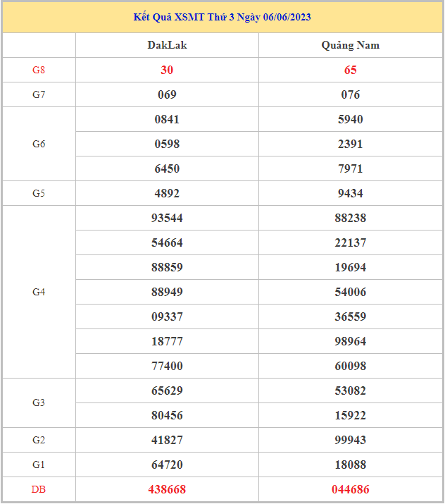Click Quảng Nam G1 number 18088

350,465
